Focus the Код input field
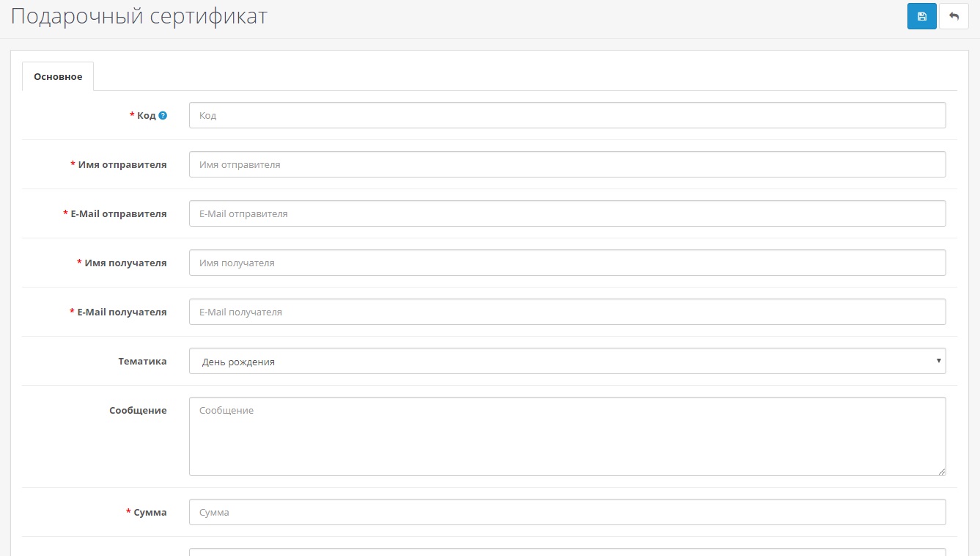The width and height of the screenshot is (980, 556). 567,115
